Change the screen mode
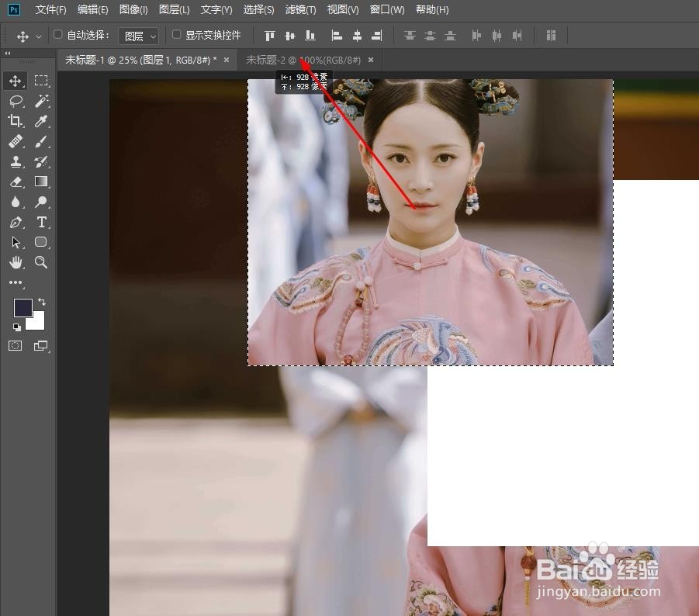Viewport: 699px width, 616px height. (x=41, y=345)
